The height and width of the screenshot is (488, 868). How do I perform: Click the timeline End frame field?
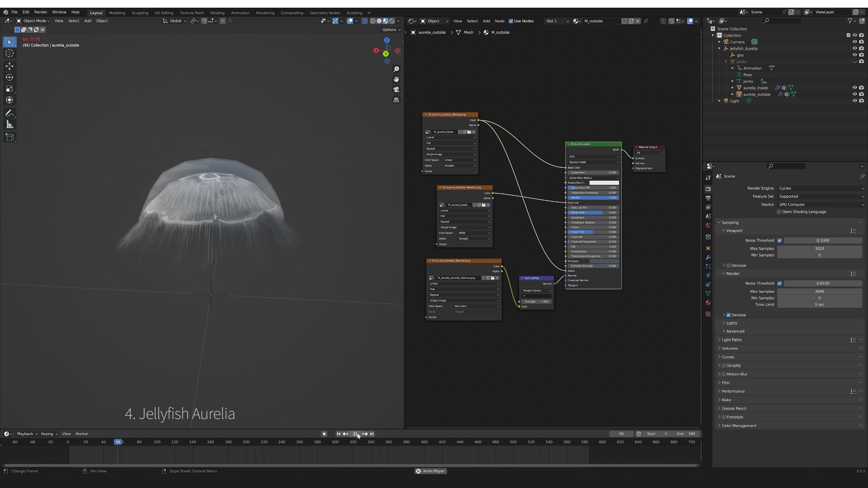(x=687, y=434)
